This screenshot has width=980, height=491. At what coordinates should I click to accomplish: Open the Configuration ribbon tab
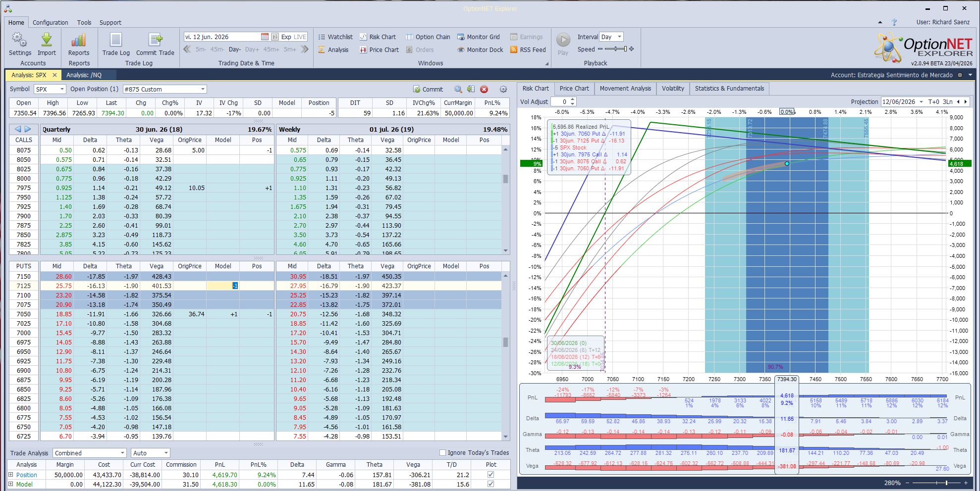point(51,22)
